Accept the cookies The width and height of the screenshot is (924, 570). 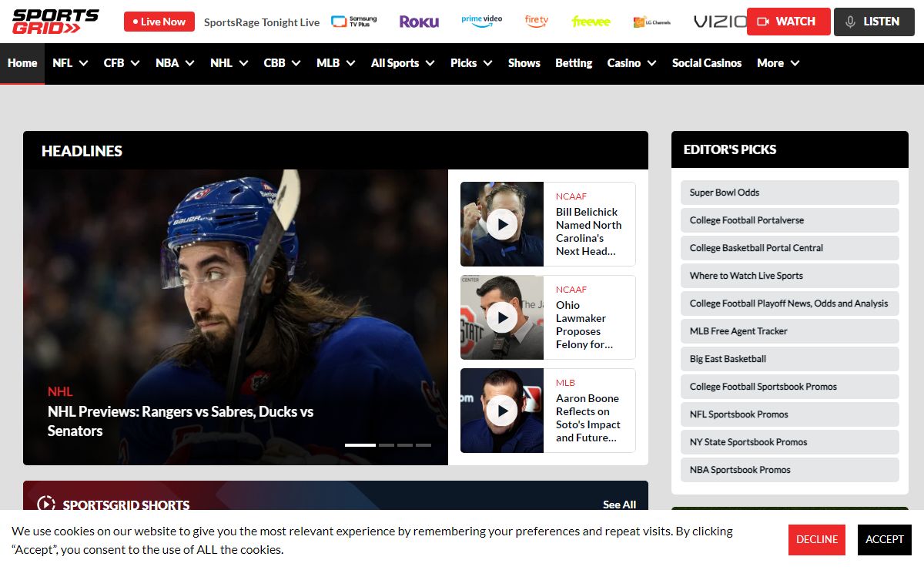coord(885,539)
